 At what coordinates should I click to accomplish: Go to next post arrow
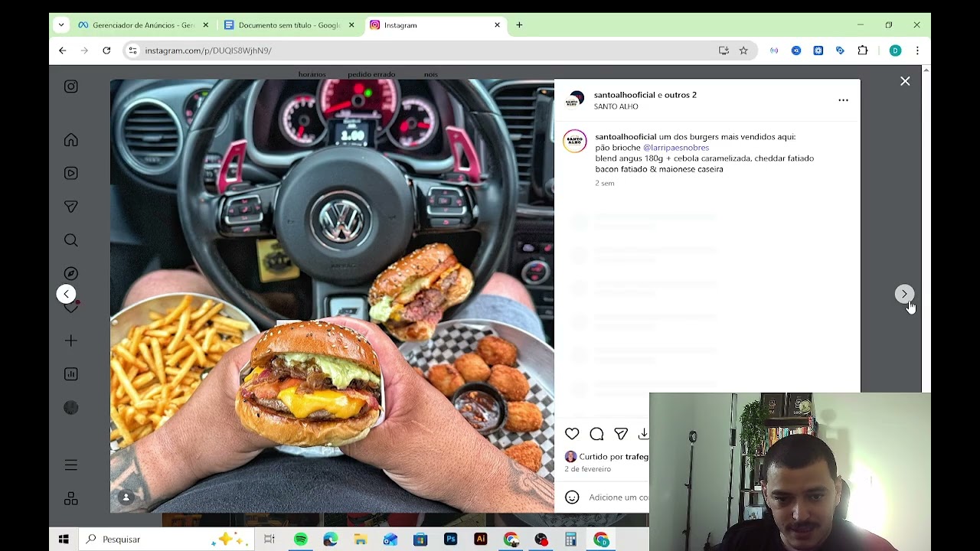point(904,294)
